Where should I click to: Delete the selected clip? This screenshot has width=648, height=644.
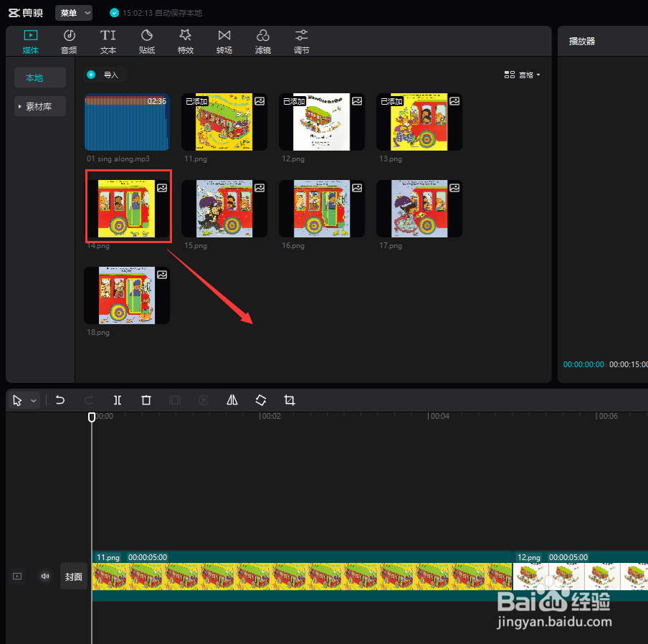click(x=146, y=400)
